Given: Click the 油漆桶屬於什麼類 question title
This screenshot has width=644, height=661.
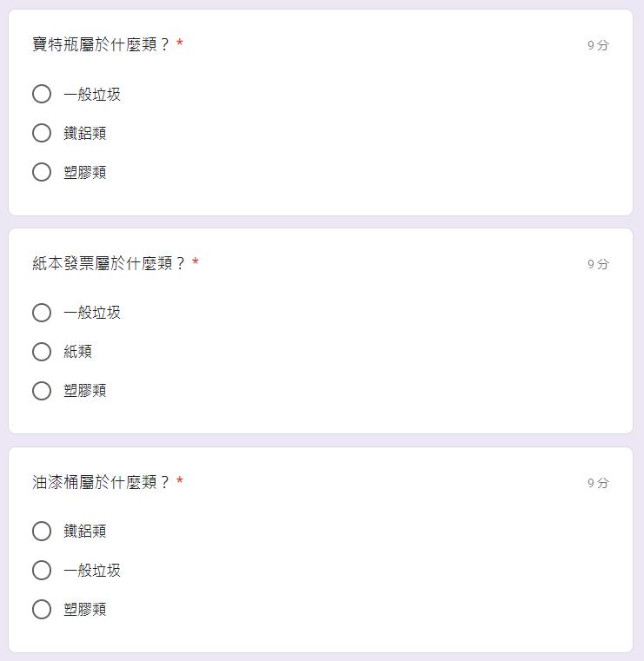Looking at the screenshot, I should (100, 482).
